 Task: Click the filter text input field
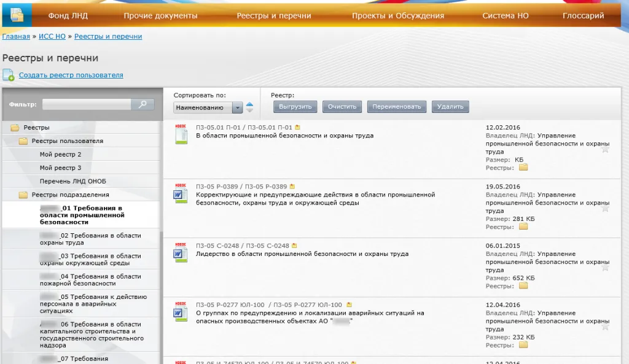pos(87,104)
